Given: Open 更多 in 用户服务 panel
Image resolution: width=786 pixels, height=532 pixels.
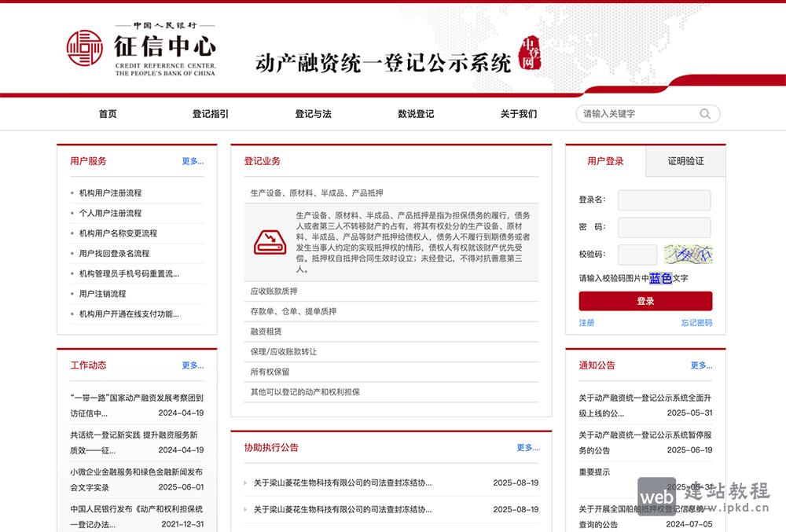Looking at the screenshot, I should tap(193, 161).
